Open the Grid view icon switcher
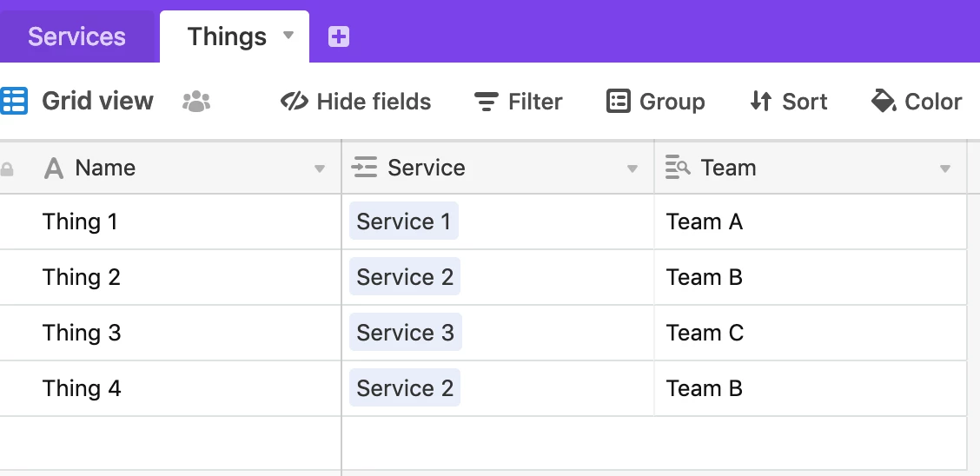980x476 pixels. (x=14, y=101)
